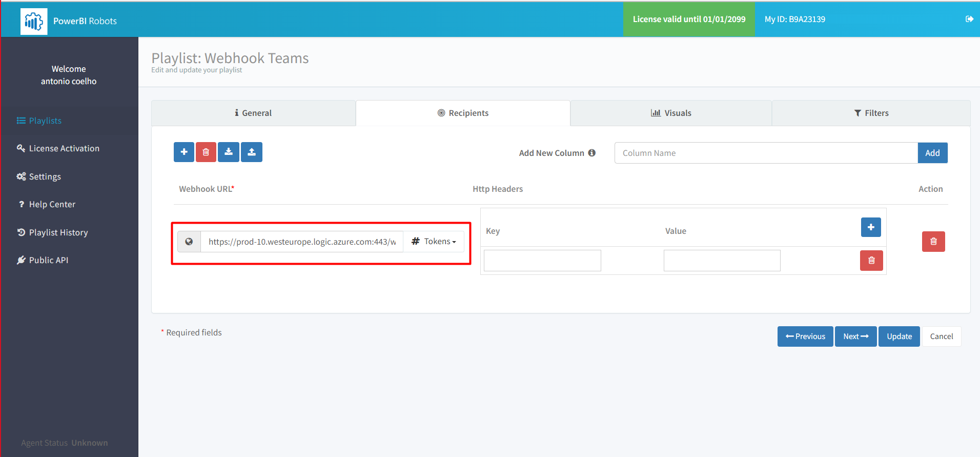Add a new Http header with plus button
Viewport: 980px width, 457px height.
pyautogui.click(x=871, y=227)
